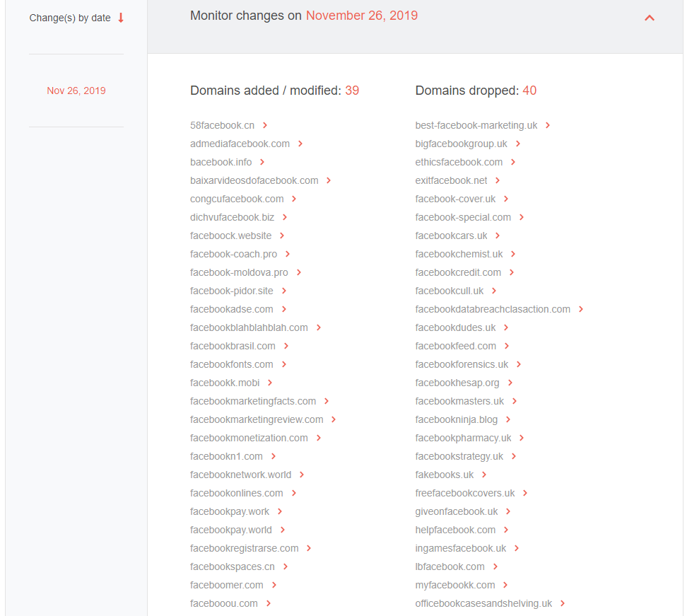Collapse the November 26, 2019 changes panel
The image size is (692, 616).
(649, 18)
